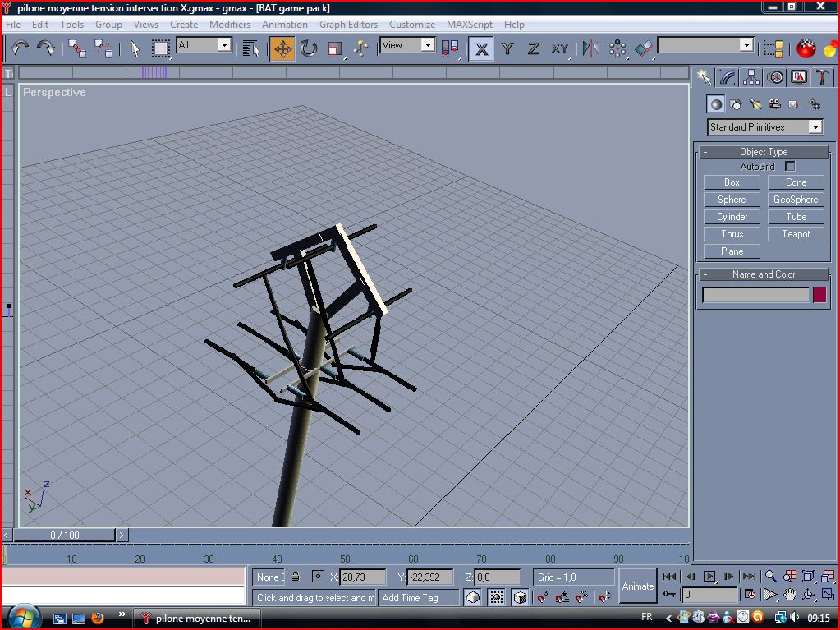Open the Modifiers menu
Viewport: 840px width, 630px height.
click(x=230, y=25)
